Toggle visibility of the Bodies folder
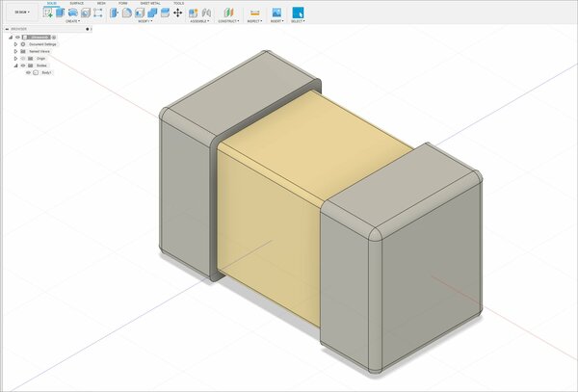Screen dimensions: 578x392 23,65
